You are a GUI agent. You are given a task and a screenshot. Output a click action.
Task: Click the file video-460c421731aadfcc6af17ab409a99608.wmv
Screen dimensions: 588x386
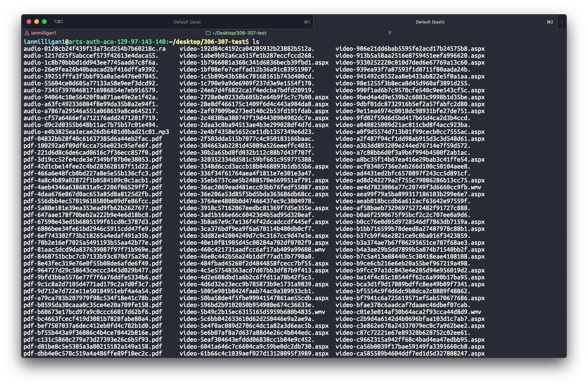pos(252,250)
